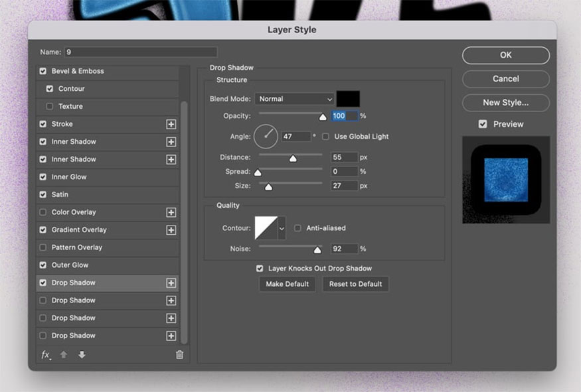581x392 pixels.
Task: Disable the Preview checkbox
Action: [482, 124]
